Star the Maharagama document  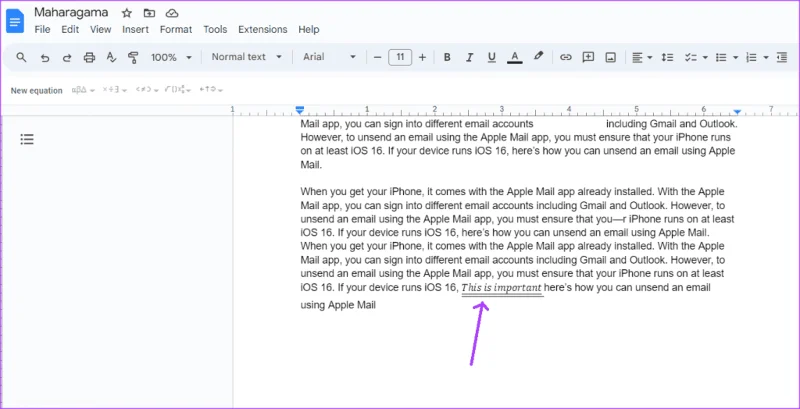(127, 13)
